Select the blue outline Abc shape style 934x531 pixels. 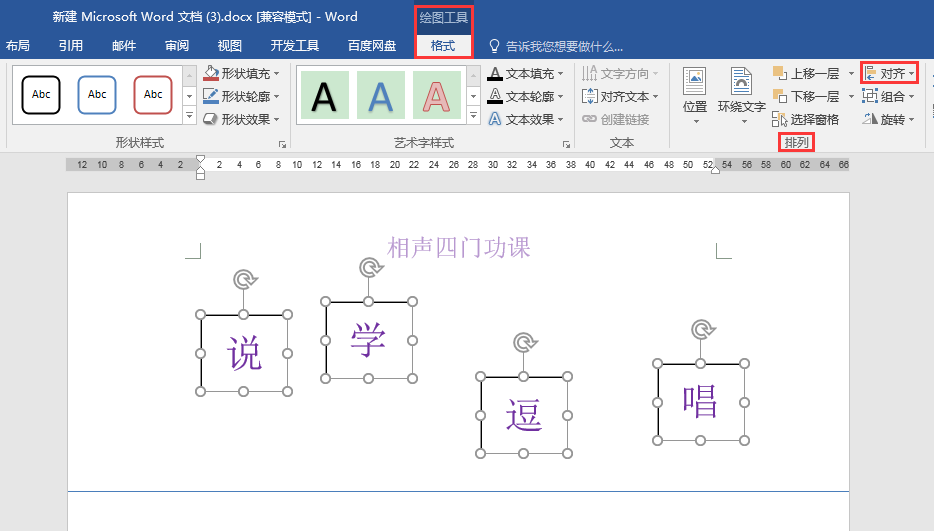[x=97, y=94]
